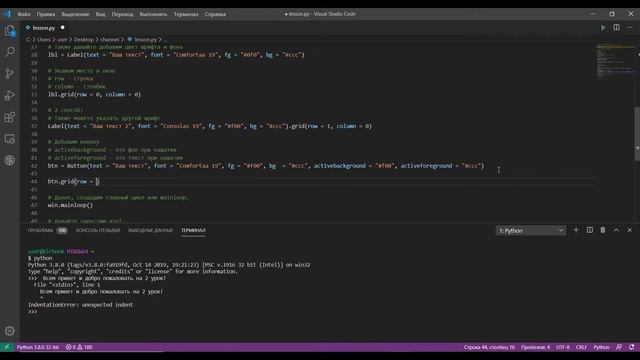Switch to the ВЫХОДНЫЕ ДАННЫЕ tab
The image size is (640, 360).
tap(151, 231)
